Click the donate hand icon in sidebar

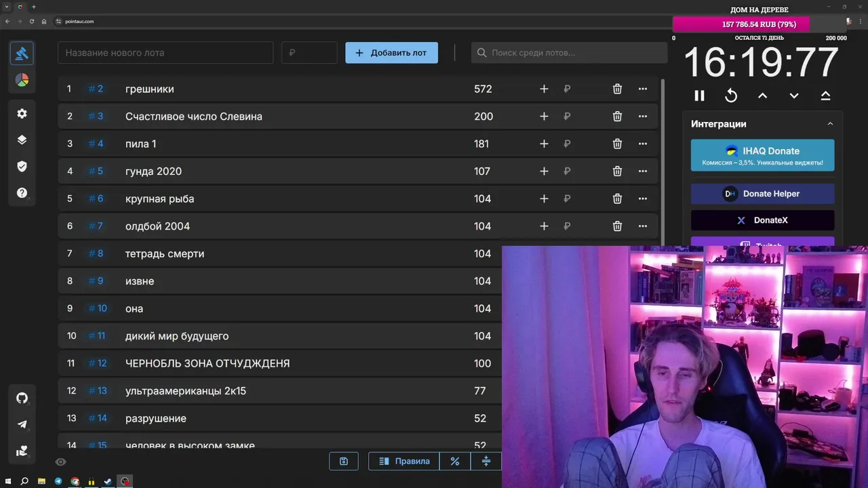pyautogui.click(x=22, y=451)
